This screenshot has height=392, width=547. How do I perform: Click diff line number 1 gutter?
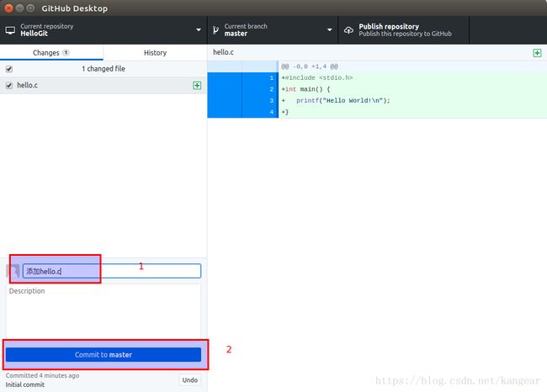[x=260, y=77]
